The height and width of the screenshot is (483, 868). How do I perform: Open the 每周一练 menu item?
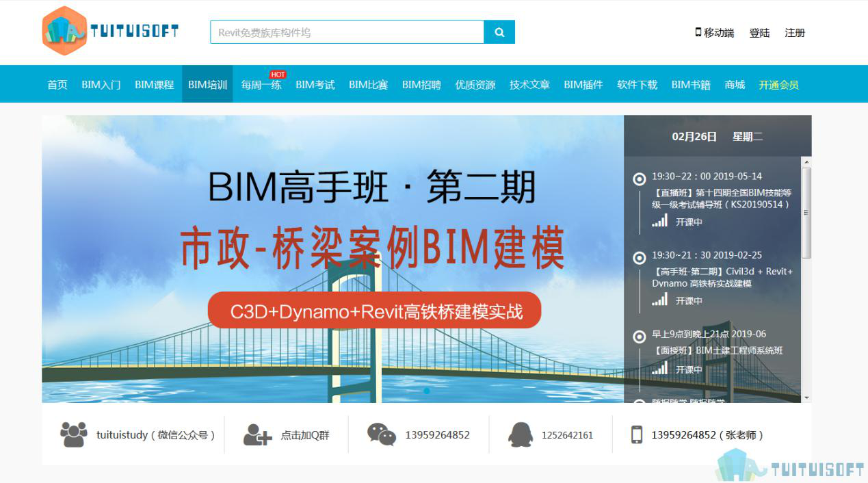261,85
